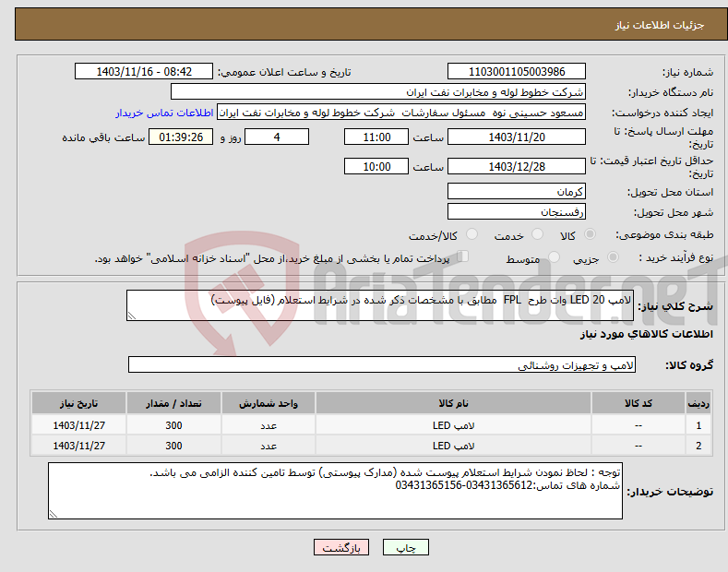Open اطلاعات تماس خریدار link
728x572 pixels.
click(x=164, y=113)
